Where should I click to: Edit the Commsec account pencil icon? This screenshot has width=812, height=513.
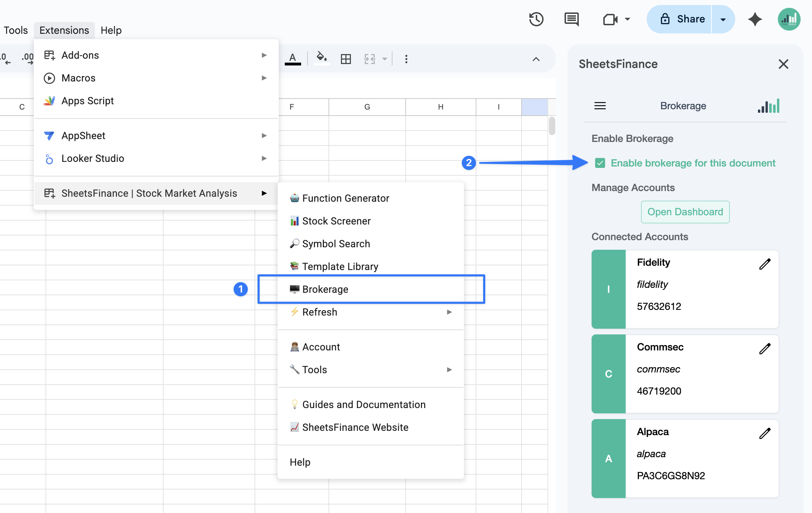pos(765,349)
